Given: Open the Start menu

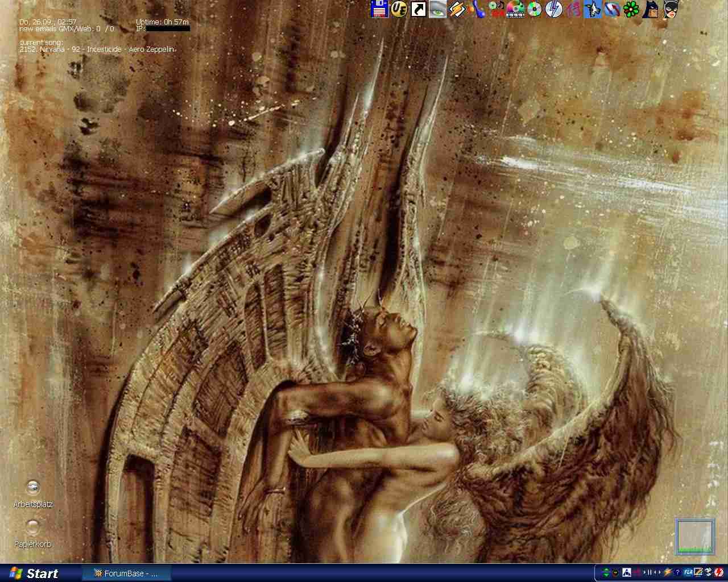Looking at the screenshot, I should click(34, 573).
